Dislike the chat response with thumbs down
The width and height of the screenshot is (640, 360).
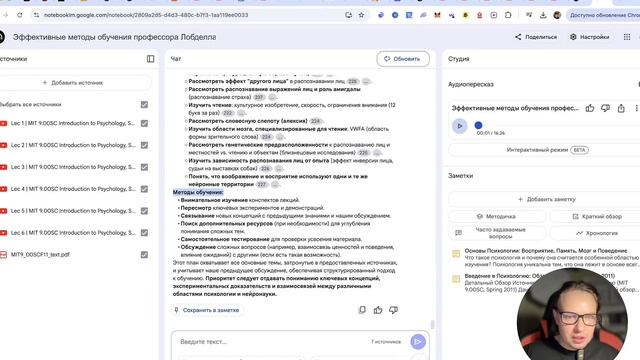coord(393,310)
